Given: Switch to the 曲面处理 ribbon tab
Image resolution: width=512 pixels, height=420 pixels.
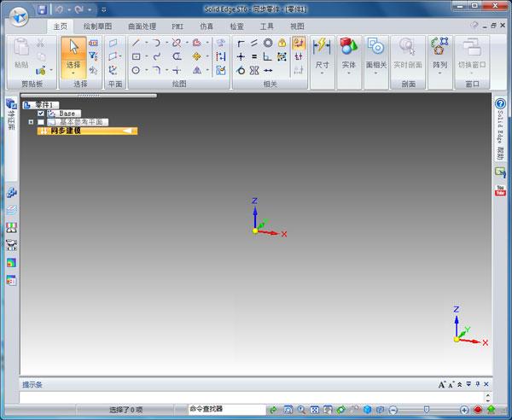Looking at the screenshot, I should pos(142,26).
